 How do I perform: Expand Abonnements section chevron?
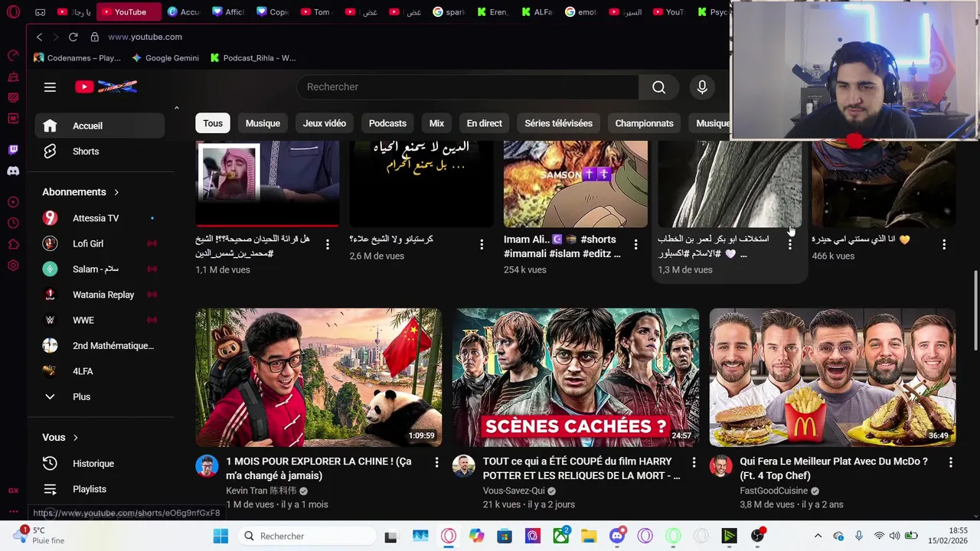coord(116,192)
